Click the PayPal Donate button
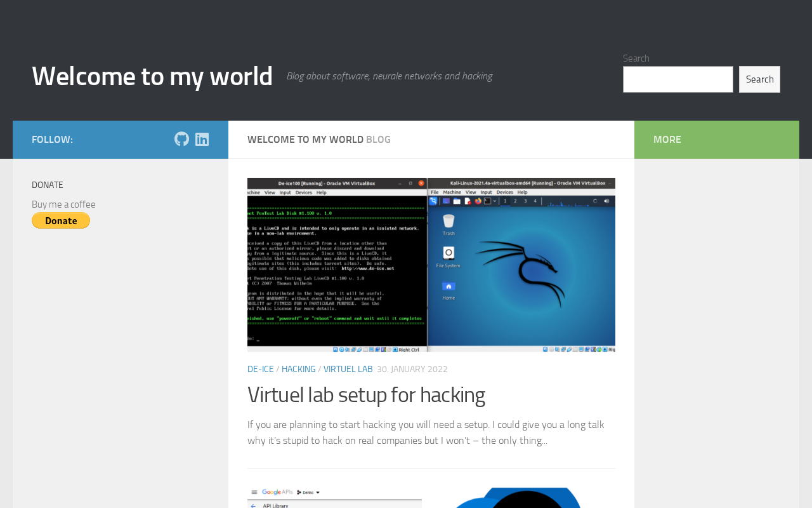Screen dimensions: 812x508 (x=61, y=220)
